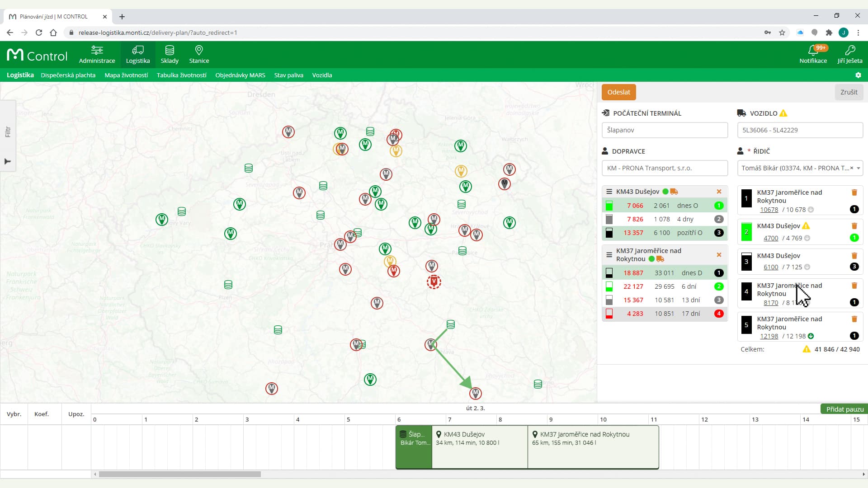Select KM43 Dušejov timeline segment

[x=480, y=447]
